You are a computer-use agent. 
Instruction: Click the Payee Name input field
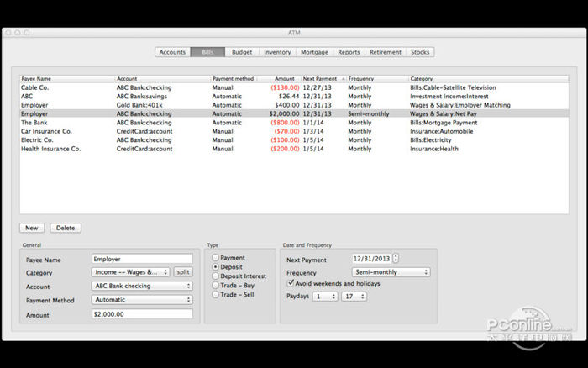142,259
